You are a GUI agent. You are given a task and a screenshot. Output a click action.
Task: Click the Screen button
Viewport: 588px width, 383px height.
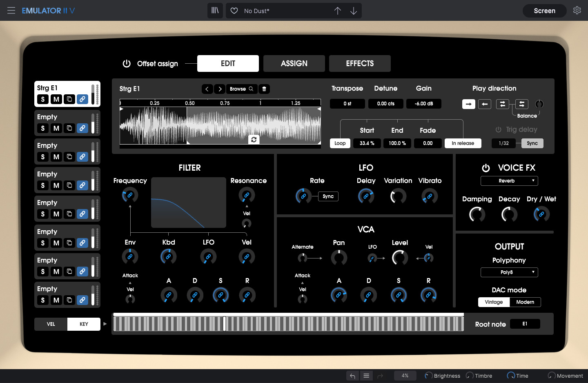pyautogui.click(x=545, y=11)
